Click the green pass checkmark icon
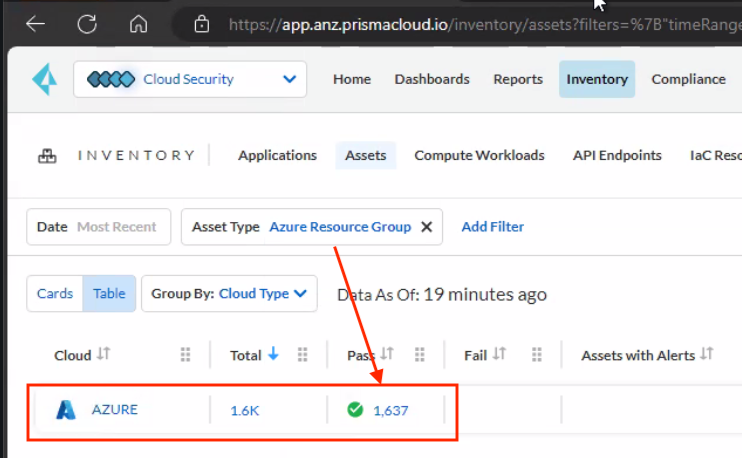 (354, 409)
